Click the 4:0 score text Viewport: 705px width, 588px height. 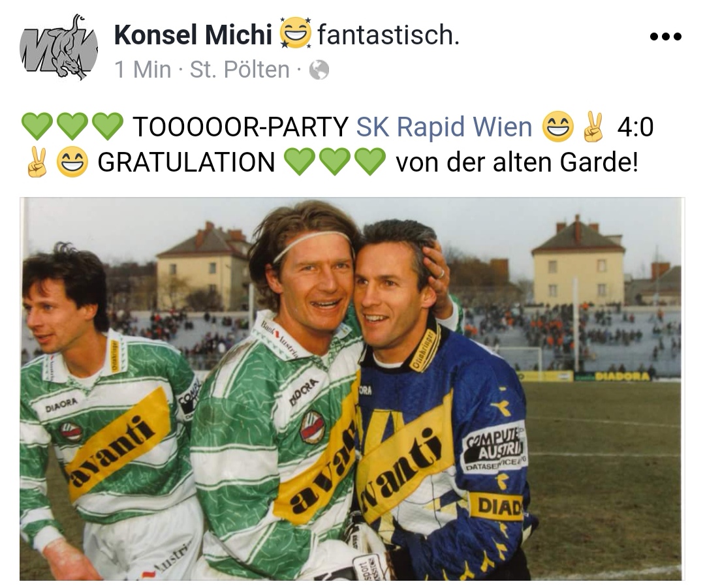(635, 127)
